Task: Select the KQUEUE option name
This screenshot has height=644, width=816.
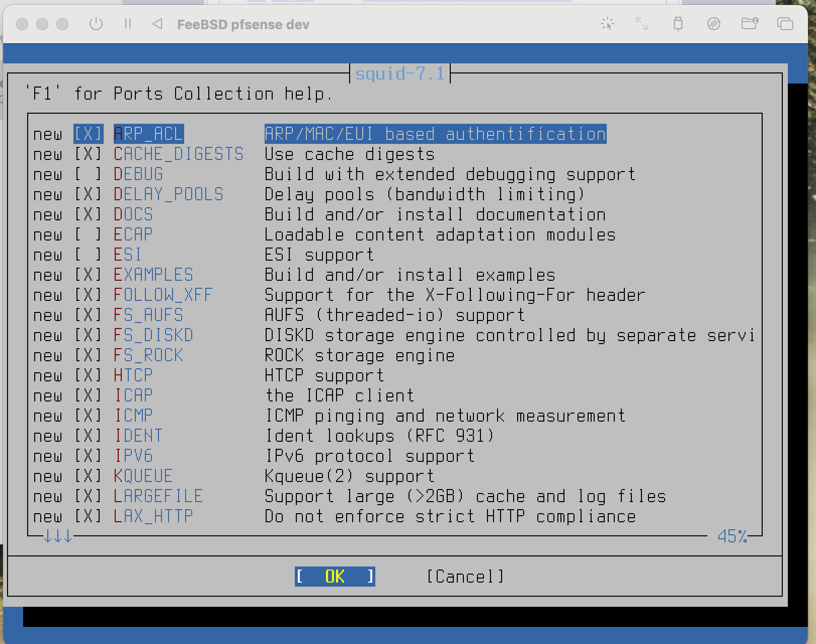Action: [x=143, y=476]
